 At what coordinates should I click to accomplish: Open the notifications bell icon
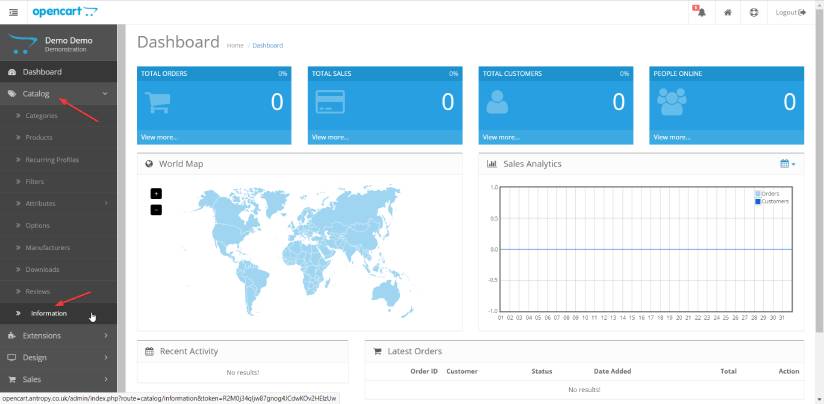(699, 12)
